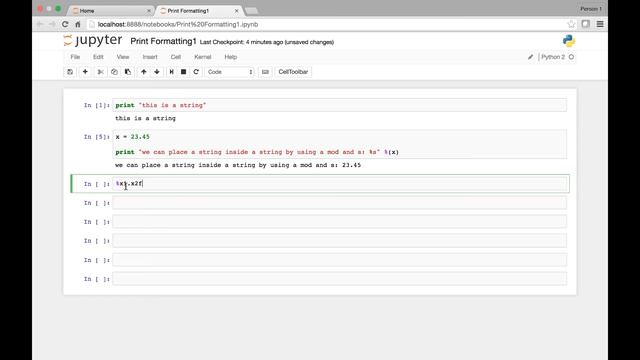Move the selected cell down with the arrow icon
Image resolution: width=640 pixels, height=360 pixels.
point(157,72)
